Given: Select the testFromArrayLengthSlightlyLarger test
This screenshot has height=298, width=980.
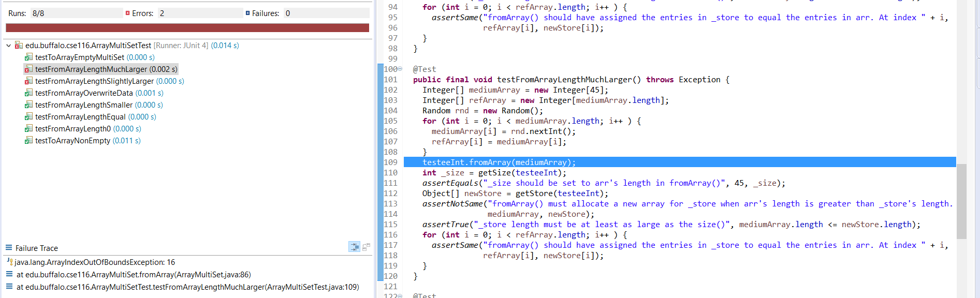Looking at the screenshot, I should (109, 81).
